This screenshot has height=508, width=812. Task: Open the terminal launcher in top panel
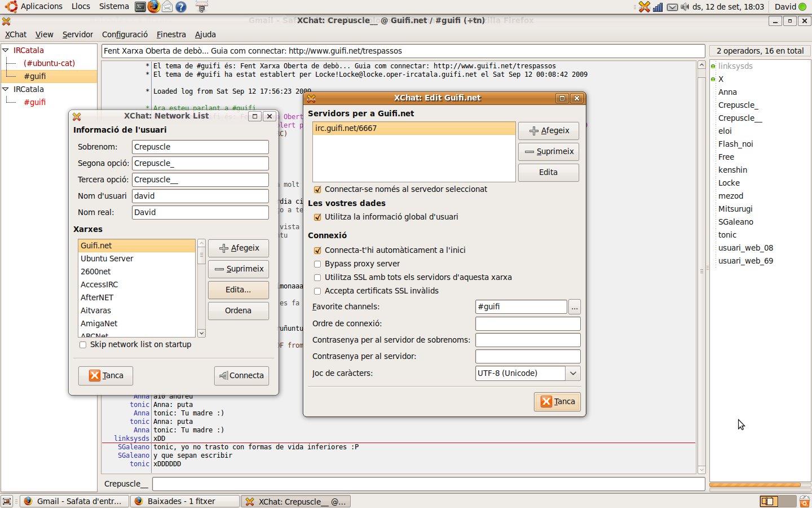click(140, 7)
